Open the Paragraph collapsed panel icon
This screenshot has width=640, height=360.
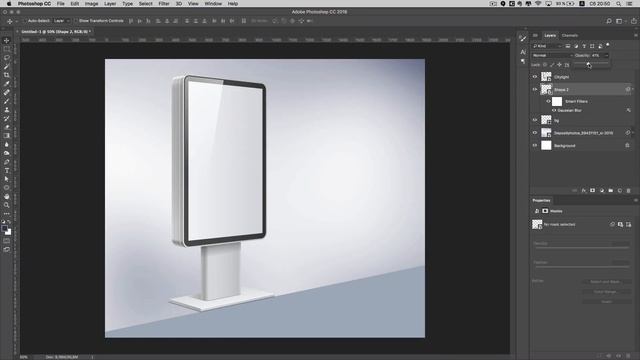(x=523, y=61)
